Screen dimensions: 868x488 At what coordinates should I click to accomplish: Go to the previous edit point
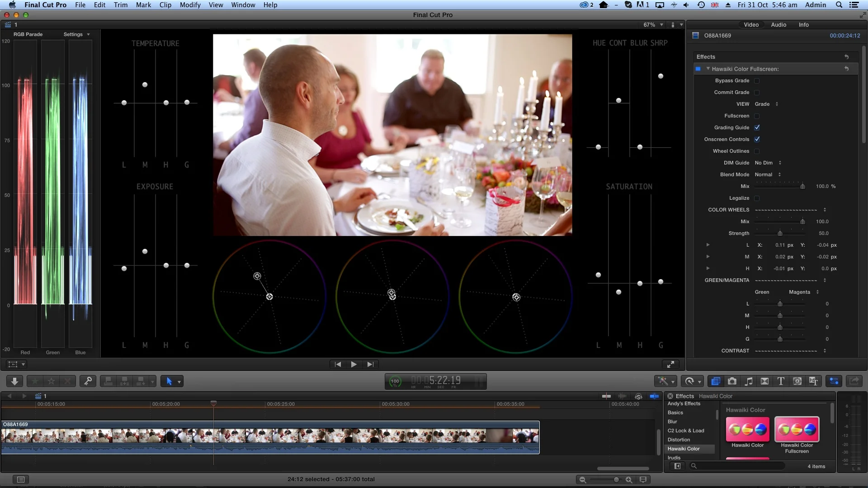pyautogui.click(x=337, y=364)
